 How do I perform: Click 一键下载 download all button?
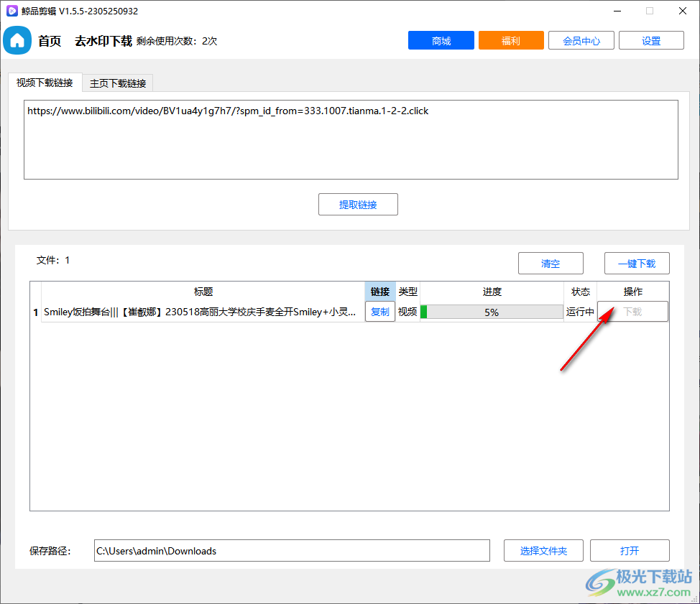coord(637,263)
